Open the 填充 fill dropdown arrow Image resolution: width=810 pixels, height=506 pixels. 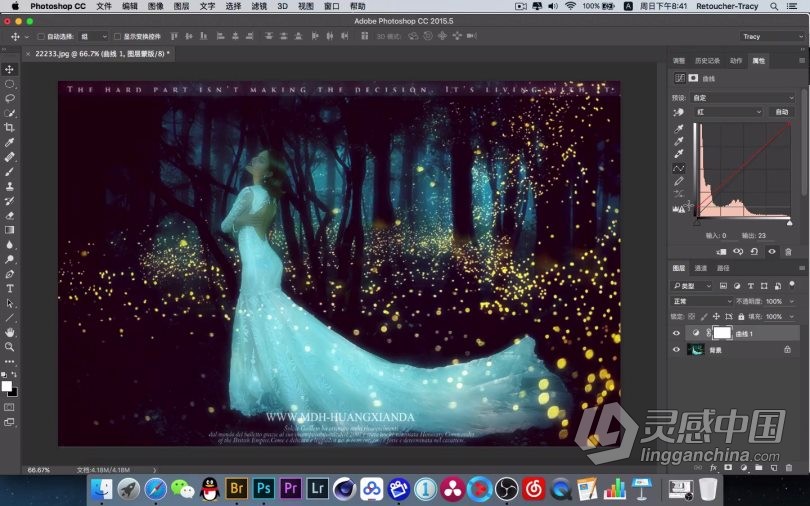(792, 317)
